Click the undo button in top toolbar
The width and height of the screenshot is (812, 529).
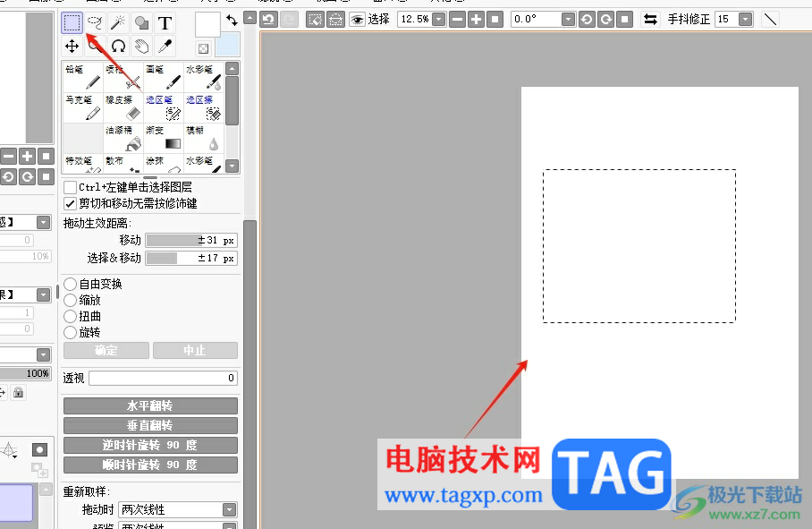(x=268, y=20)
